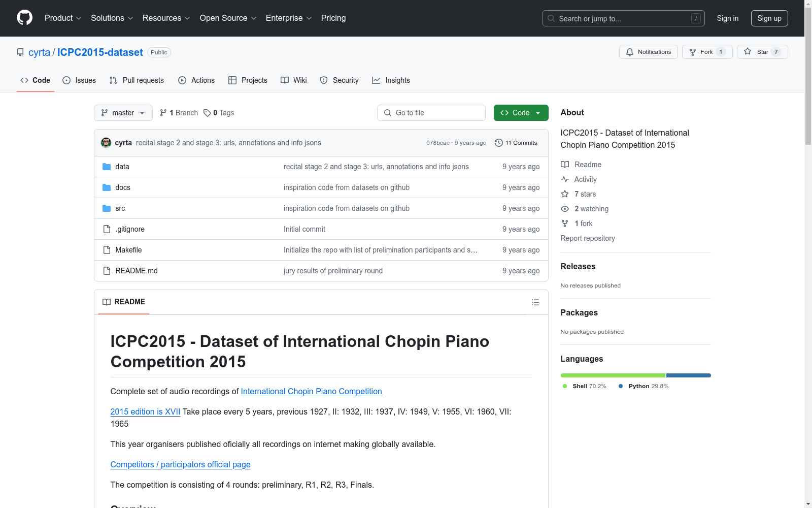The image size is (812, 508).
Task: Click the src folder icon
Action: coord(107,208)
